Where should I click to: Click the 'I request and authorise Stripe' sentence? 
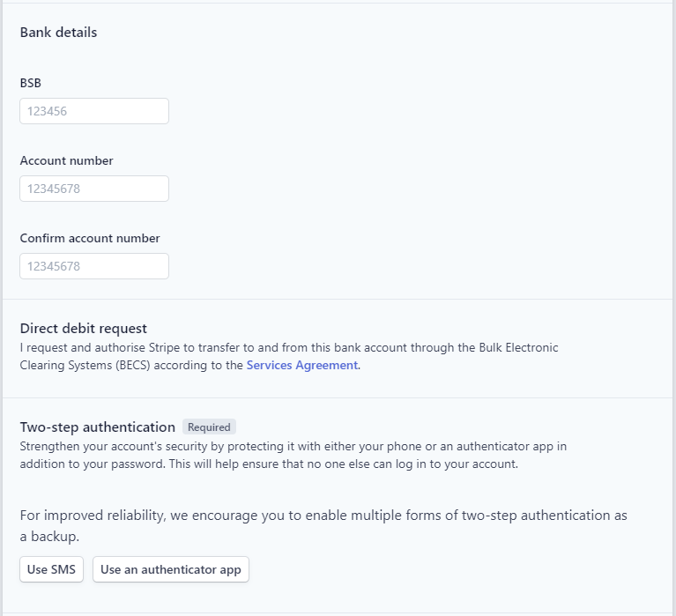click(289, 356)
